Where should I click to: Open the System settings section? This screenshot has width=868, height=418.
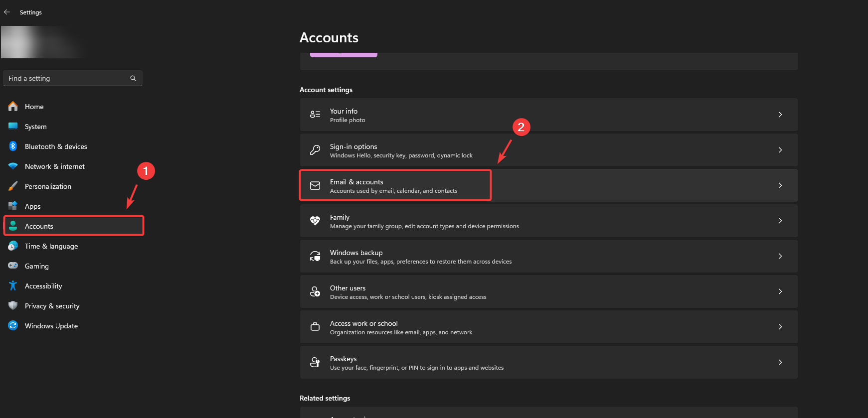point(36,127)
